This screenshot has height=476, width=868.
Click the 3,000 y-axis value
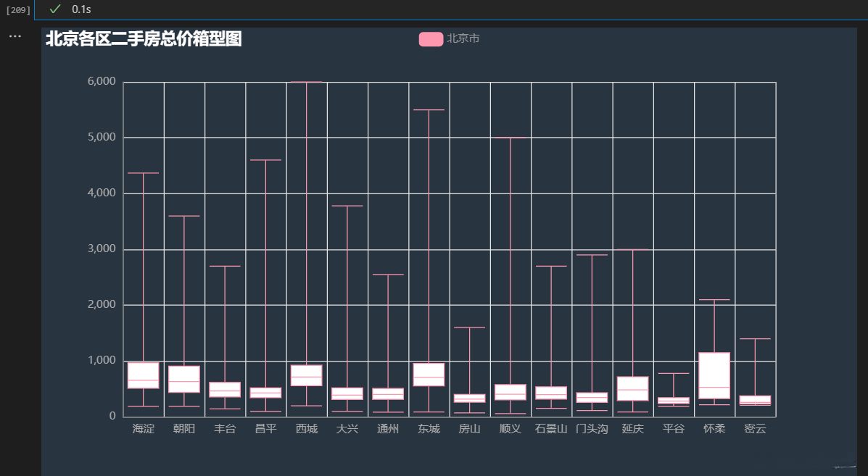(102, 249)
